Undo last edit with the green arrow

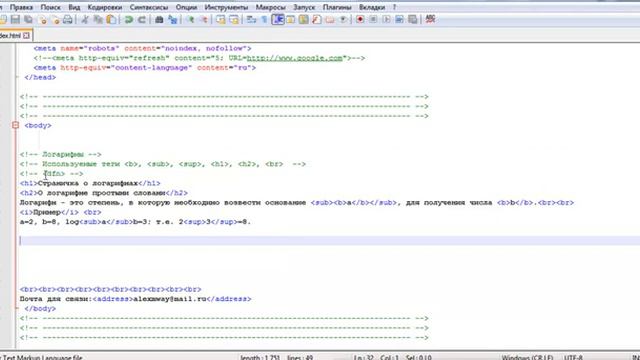[x=129, y=19]
